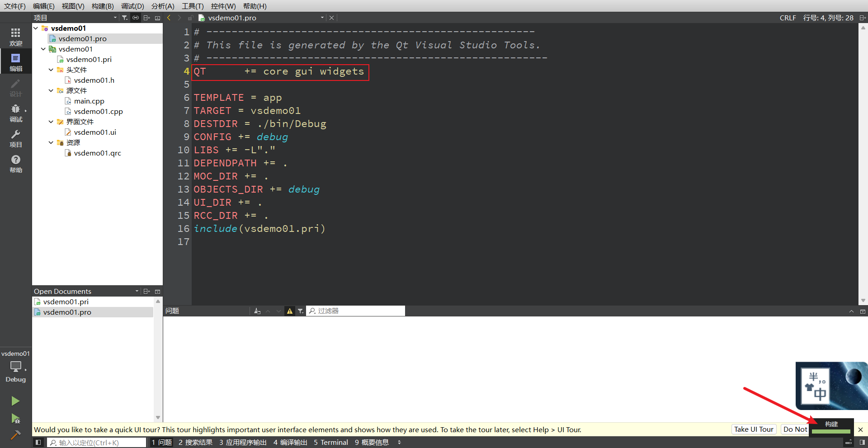The height and width of the screenshot is (448, 868).
Task: Collapse the 界面文件 folder
Action: point(51,122)
